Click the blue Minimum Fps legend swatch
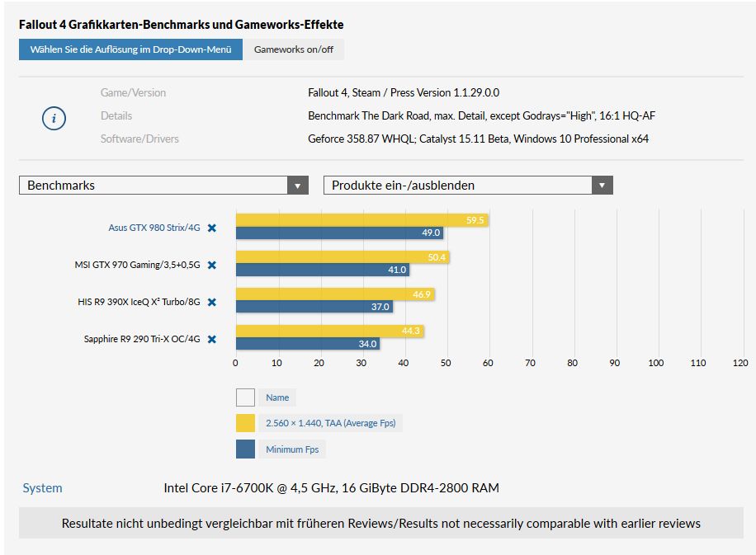This screenshot has height=555, width=756. [x=245, y=449]
